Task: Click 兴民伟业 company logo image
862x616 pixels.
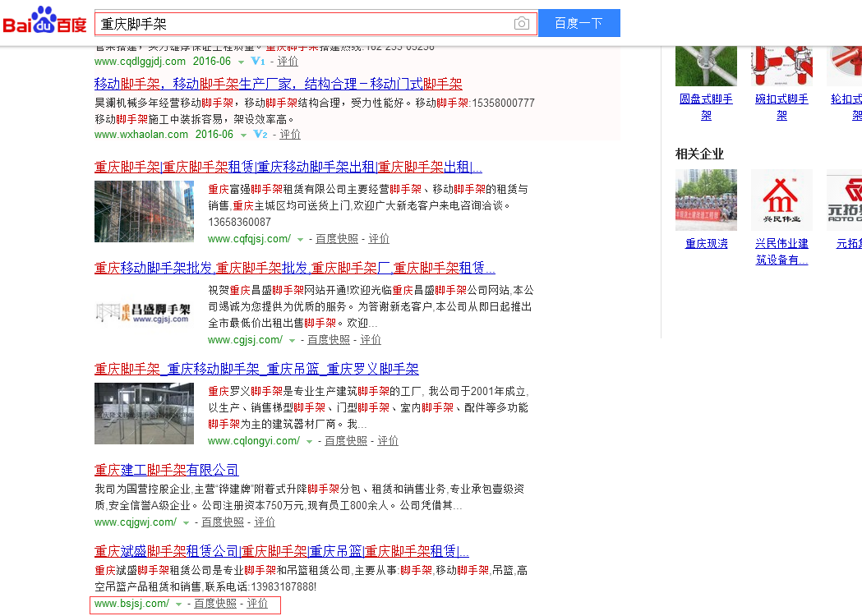Action: pos(781,200)
